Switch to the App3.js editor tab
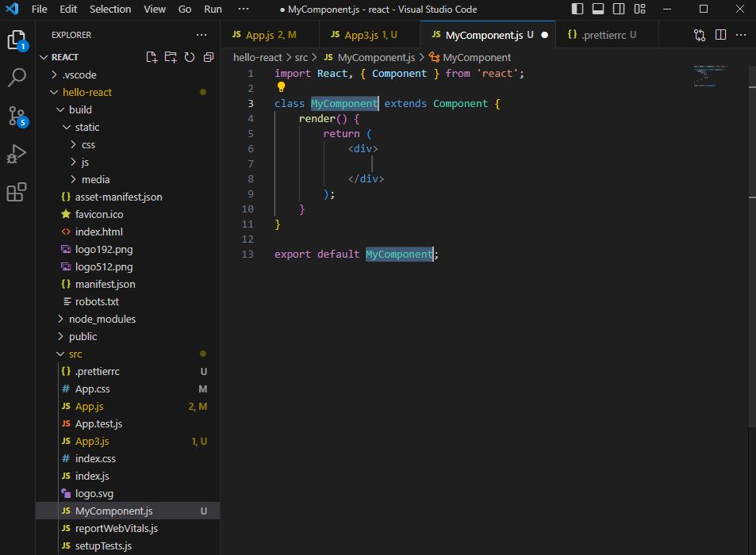Viewport: 756px width, 555px height. click(370, 35)
